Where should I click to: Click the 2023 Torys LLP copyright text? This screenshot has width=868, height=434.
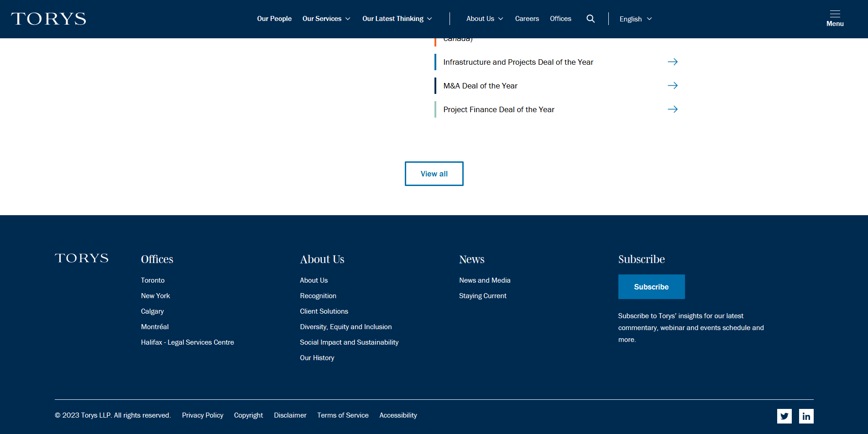(113, 415)
